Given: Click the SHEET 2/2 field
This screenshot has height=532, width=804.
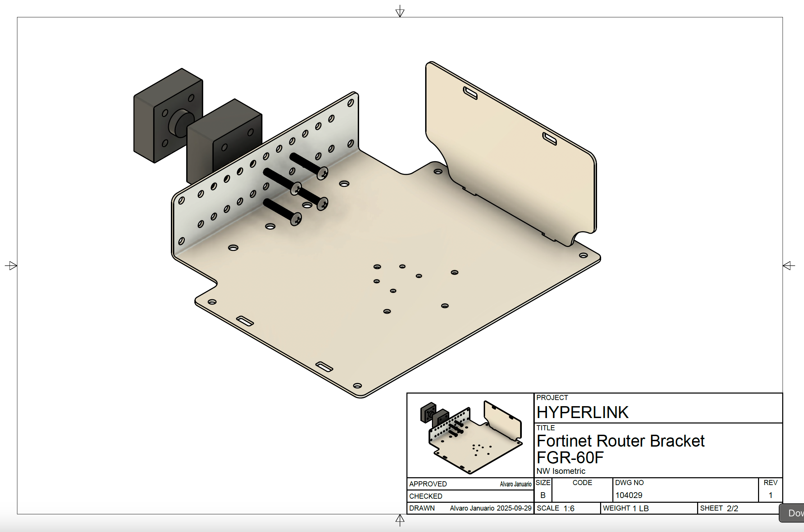Looking at the screenshot, I should click(719, 508).
